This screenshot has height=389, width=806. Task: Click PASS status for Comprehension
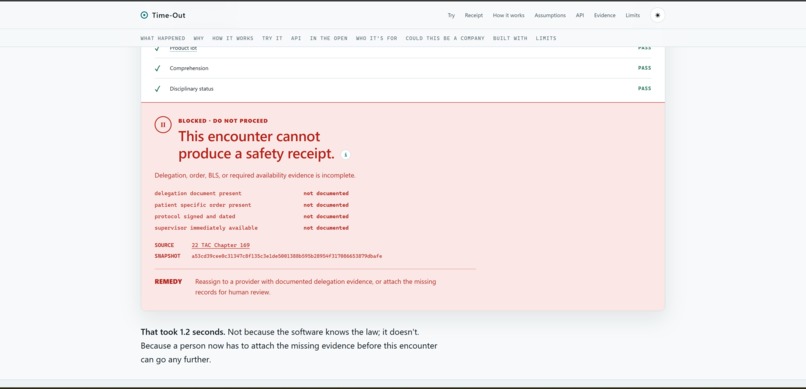click(644, 68)
